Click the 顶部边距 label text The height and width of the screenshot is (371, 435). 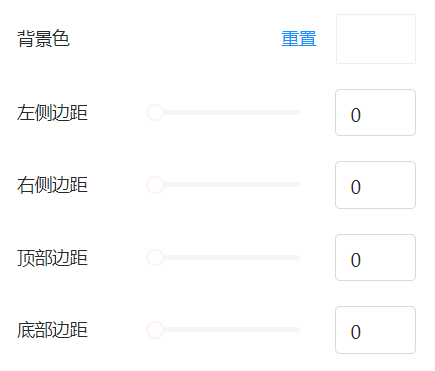(x=52, y=258)
